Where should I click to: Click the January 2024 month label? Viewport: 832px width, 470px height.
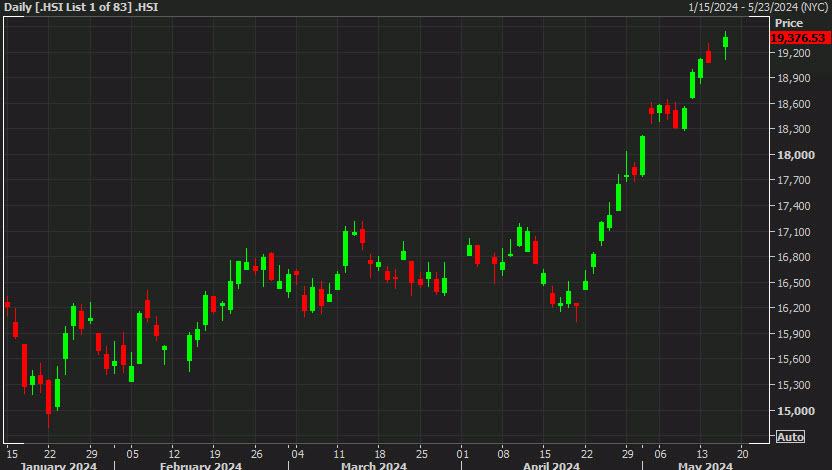58,466
